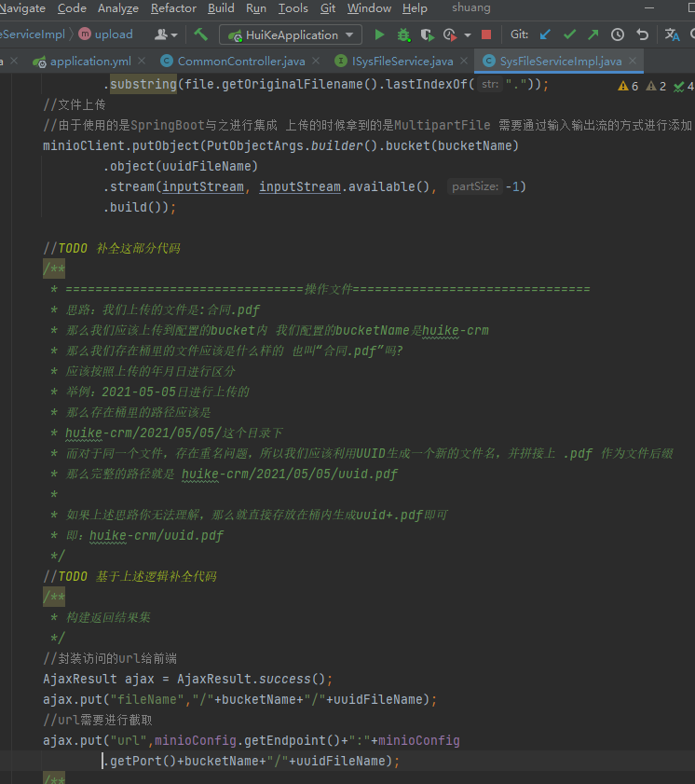Click the Git rollback icon
Screen dimensions: 695x784
click(642, 34)
